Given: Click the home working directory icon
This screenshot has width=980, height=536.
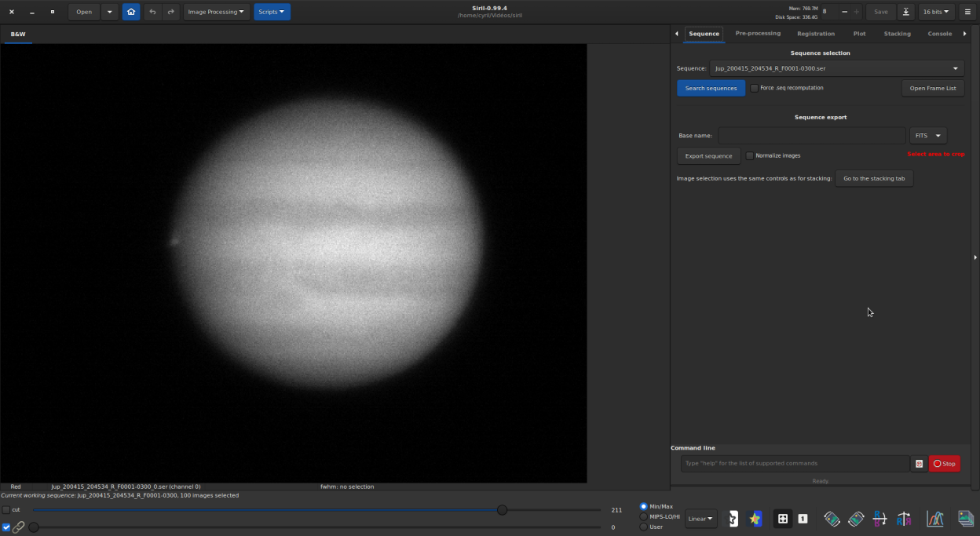Looking at the screenshot, I should point(130,12).
